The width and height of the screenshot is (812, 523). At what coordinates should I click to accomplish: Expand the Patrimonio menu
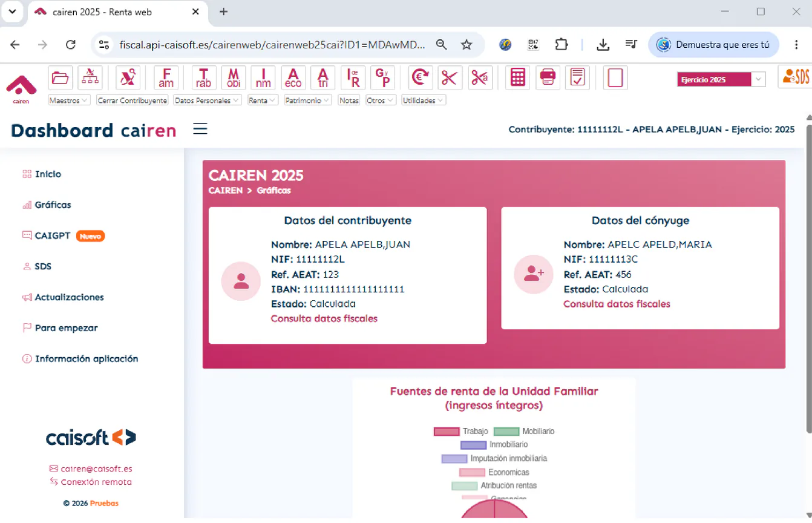(308, 100)
